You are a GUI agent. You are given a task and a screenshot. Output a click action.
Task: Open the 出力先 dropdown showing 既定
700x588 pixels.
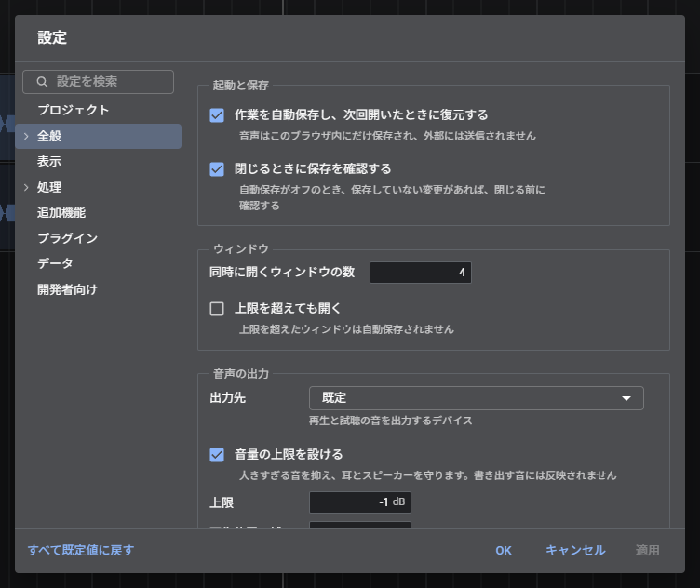(477, 398)
